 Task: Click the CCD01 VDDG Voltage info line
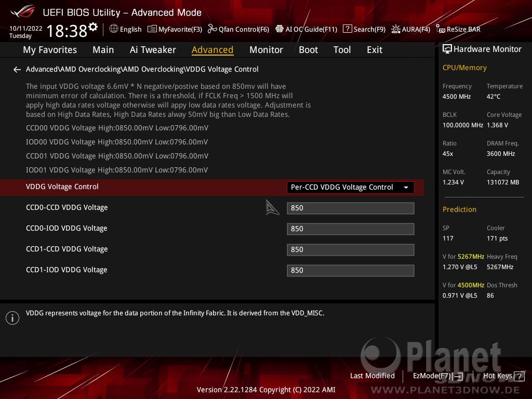click(x=117, y=156)
